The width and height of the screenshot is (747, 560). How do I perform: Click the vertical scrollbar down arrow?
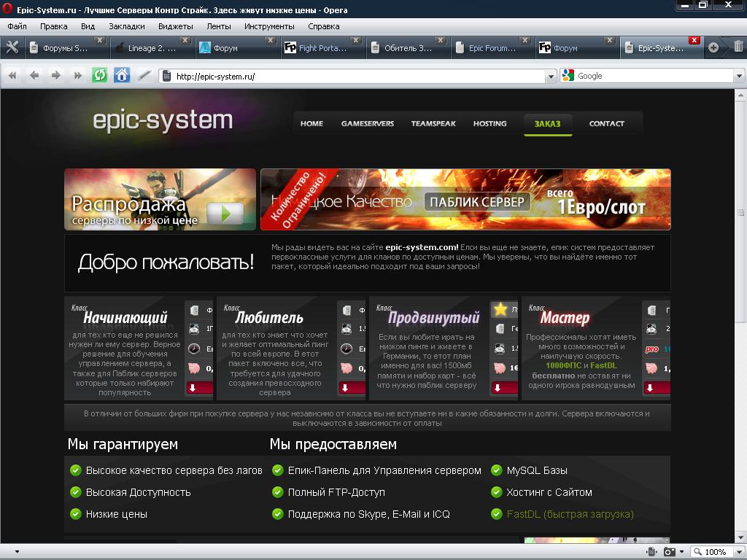741,538
